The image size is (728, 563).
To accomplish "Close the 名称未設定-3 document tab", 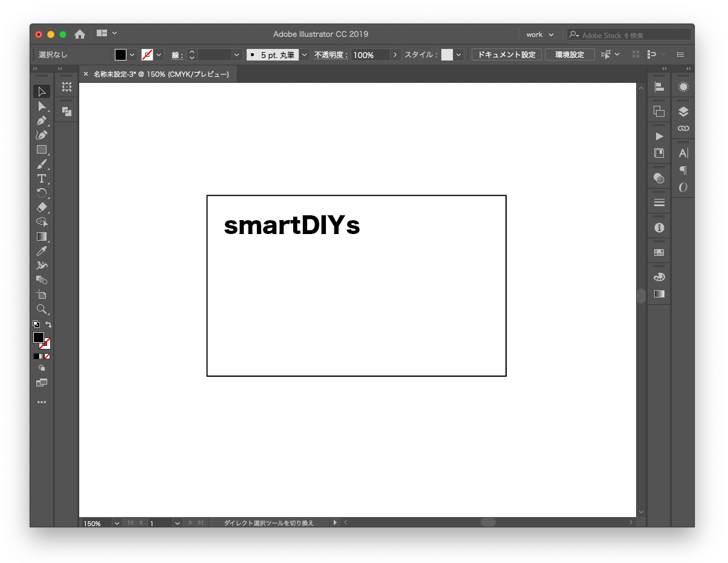I will click(x=85, y=74).
